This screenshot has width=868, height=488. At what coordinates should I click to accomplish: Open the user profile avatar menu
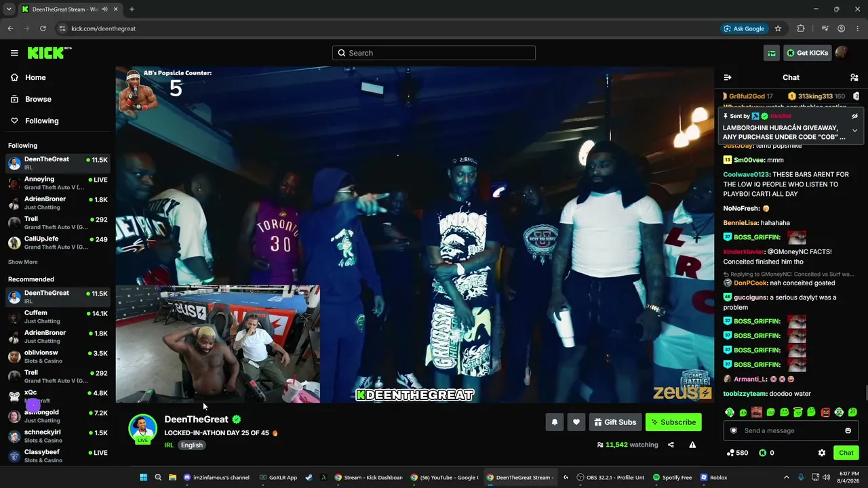click(842, 53)
